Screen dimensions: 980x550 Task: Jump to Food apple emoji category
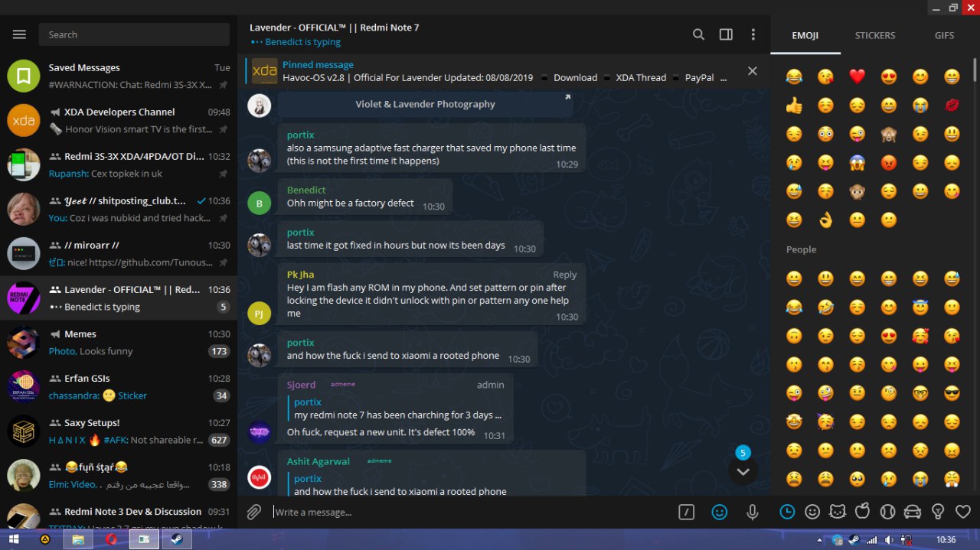click(x=862, y=512)
